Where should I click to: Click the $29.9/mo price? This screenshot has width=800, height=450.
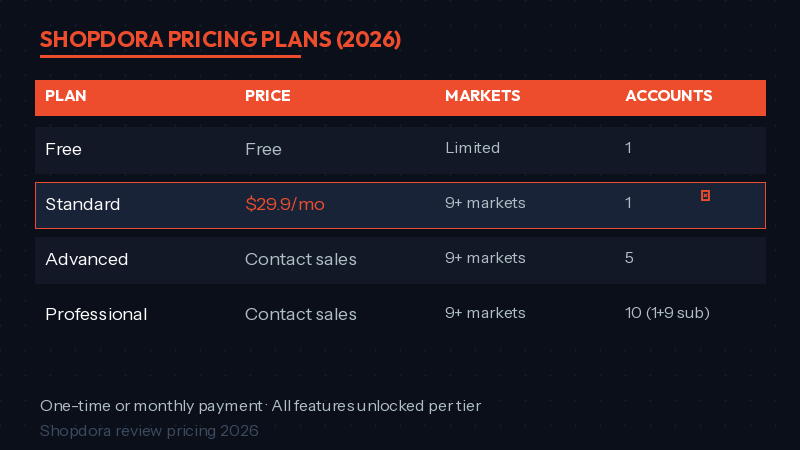[x=285, y=204]
